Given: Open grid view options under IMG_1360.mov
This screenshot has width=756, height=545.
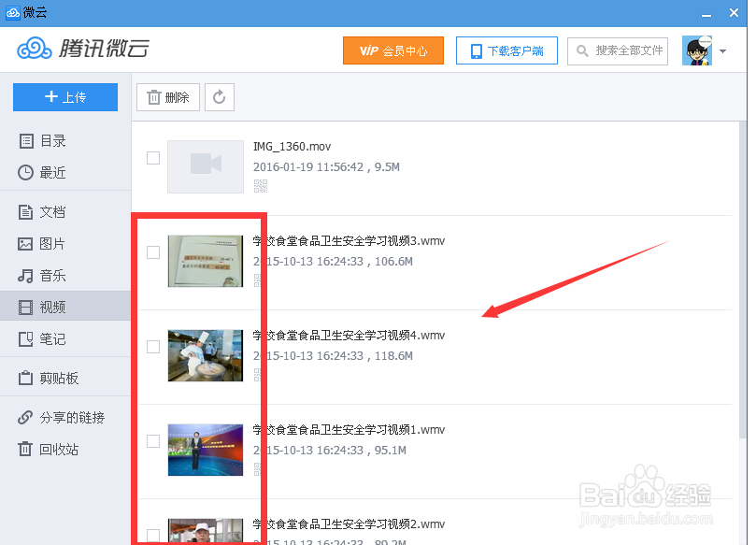Looking at the screenshot, I should click(259, 185).
